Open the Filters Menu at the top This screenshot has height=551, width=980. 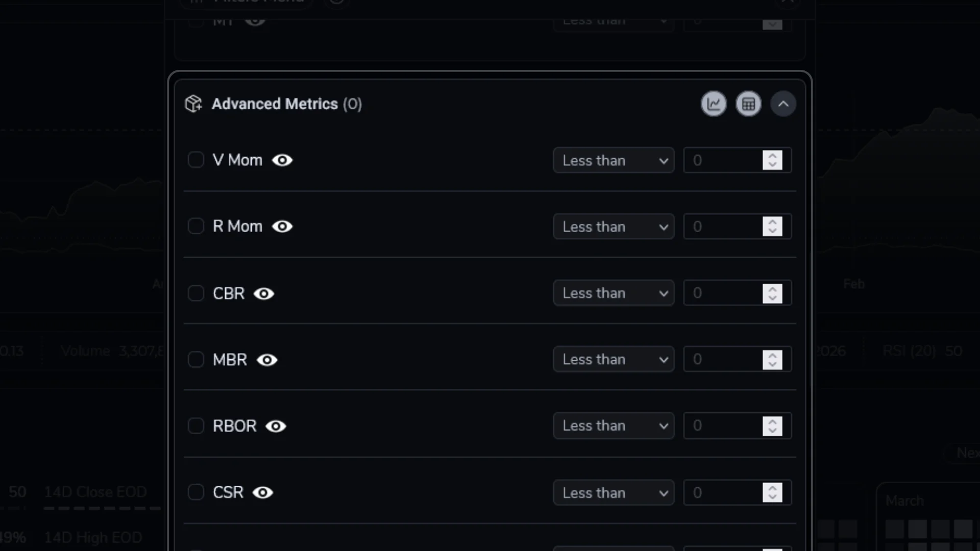tap(245, 3)
